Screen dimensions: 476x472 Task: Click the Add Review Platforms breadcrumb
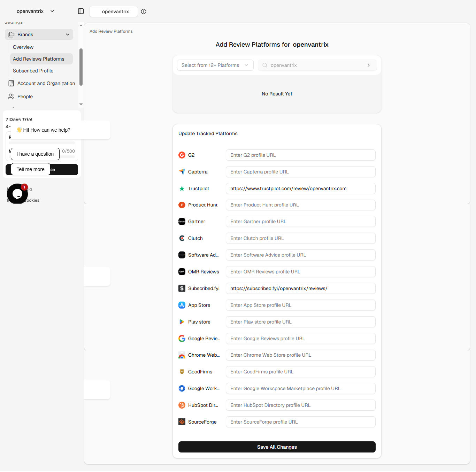[x=111, y=31]
